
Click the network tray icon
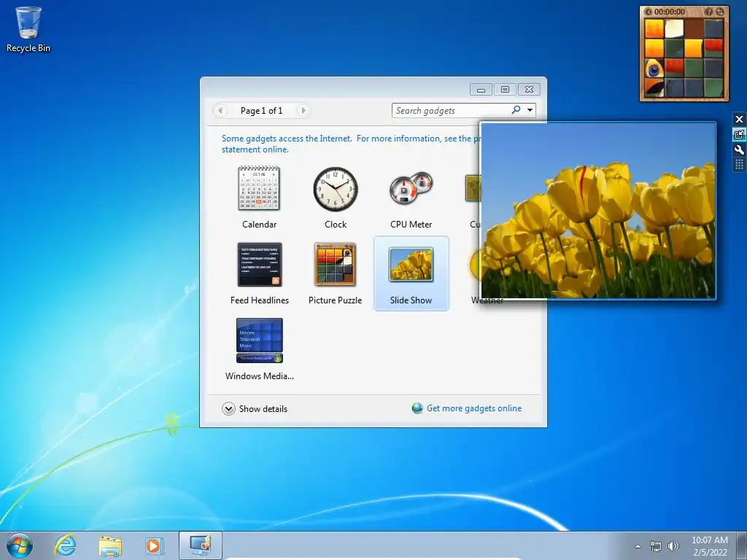[x=656, y=546]
